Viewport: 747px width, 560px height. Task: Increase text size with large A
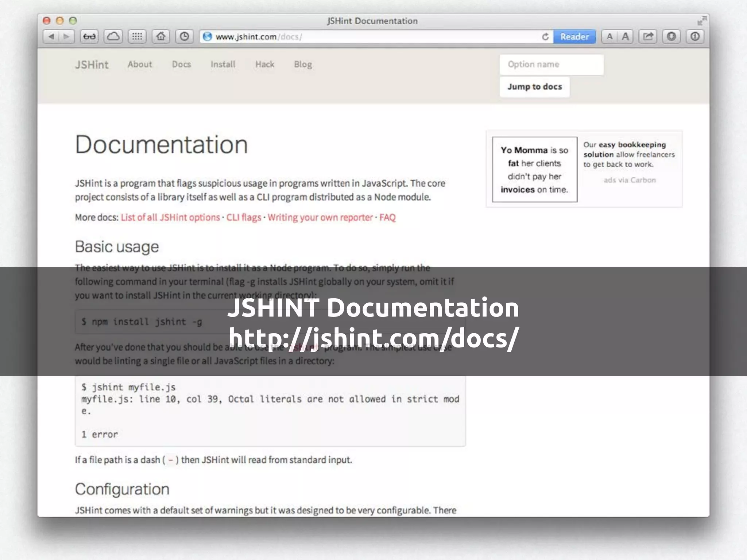[626, 36]
